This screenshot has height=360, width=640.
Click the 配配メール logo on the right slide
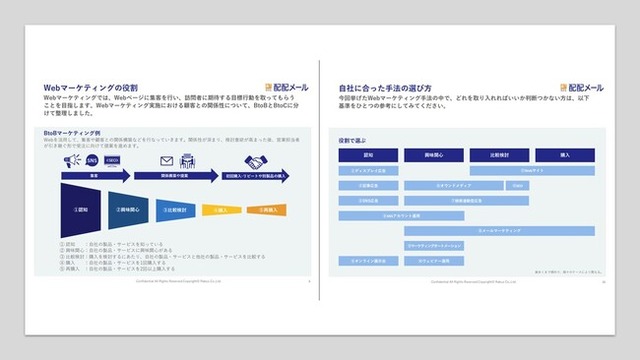point(582,88)
